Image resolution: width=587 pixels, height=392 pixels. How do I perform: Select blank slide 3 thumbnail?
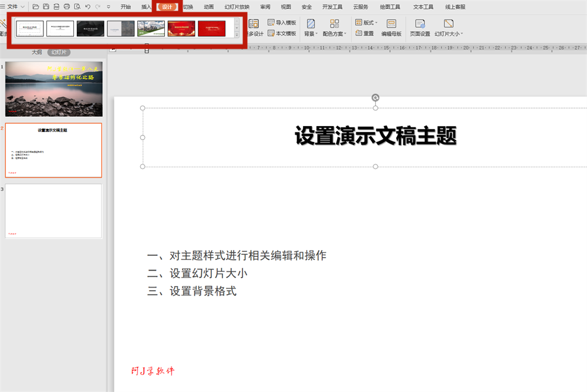point(53,211)
